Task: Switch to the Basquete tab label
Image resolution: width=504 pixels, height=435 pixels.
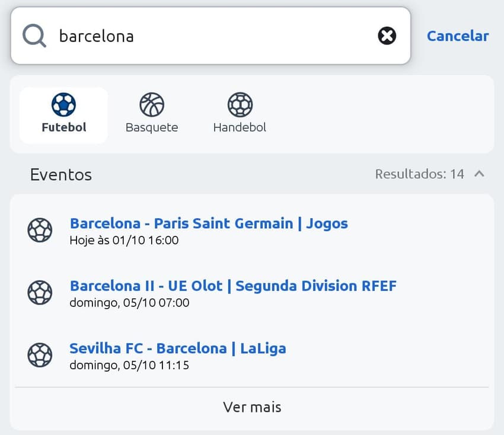Action: pyautogui.click(x=152, y=127)
